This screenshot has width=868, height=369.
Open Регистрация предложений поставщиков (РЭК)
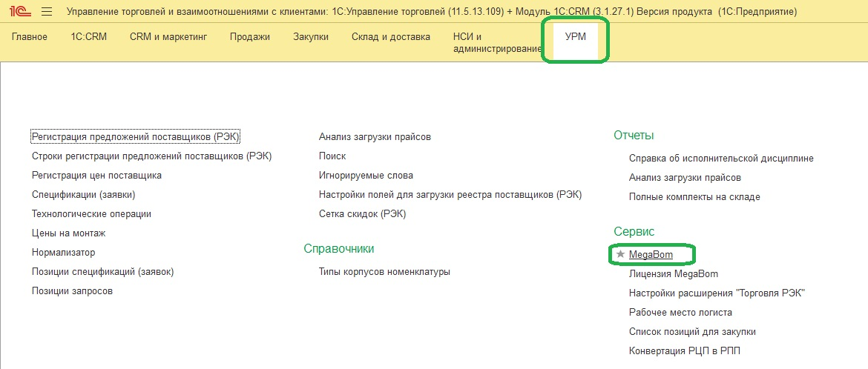pyautogui.click(x=137, y=136)
